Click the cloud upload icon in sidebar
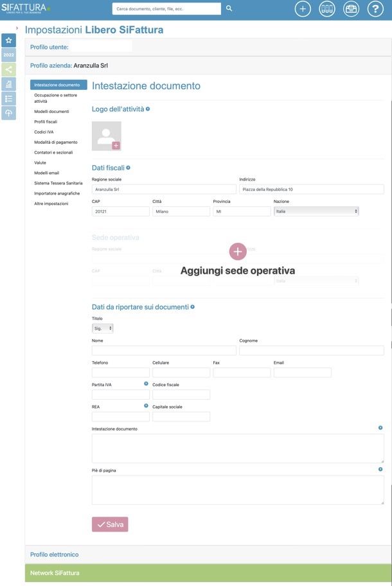392x586 pixels. click(x=8, y=113)
